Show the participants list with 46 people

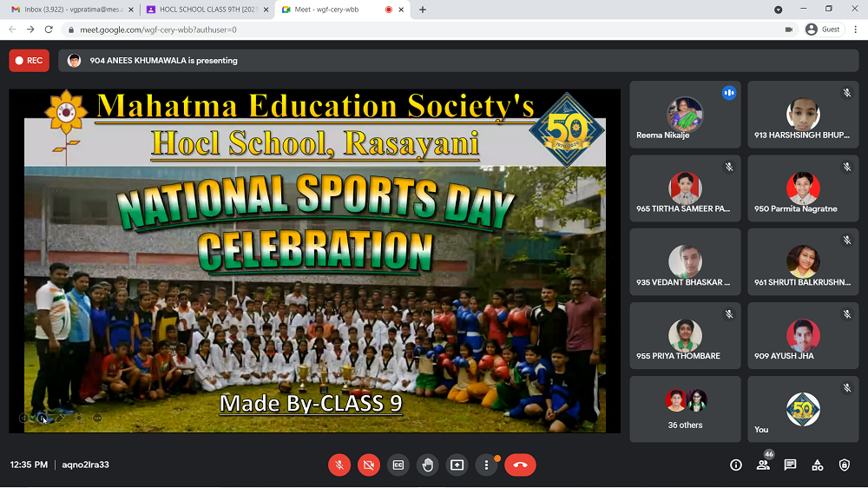click(763, 465)
